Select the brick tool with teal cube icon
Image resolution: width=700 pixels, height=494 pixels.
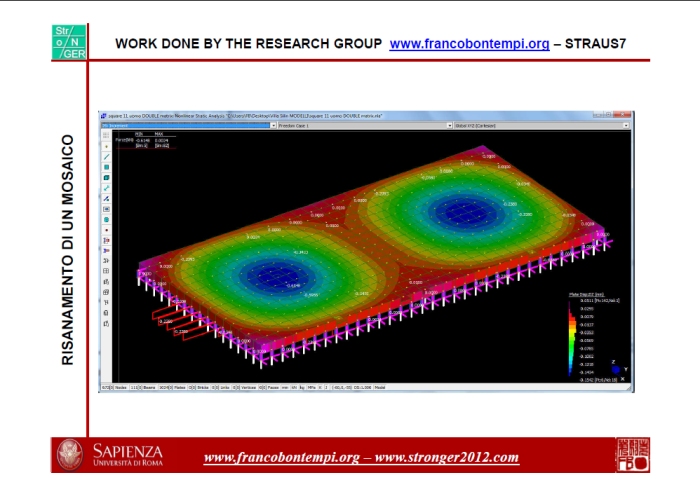tap(106, 177)
